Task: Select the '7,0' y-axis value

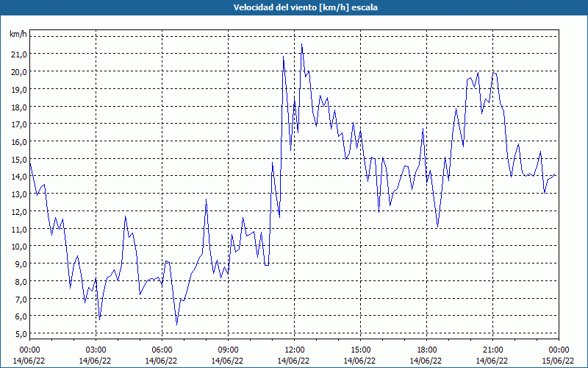Action: 21,299
